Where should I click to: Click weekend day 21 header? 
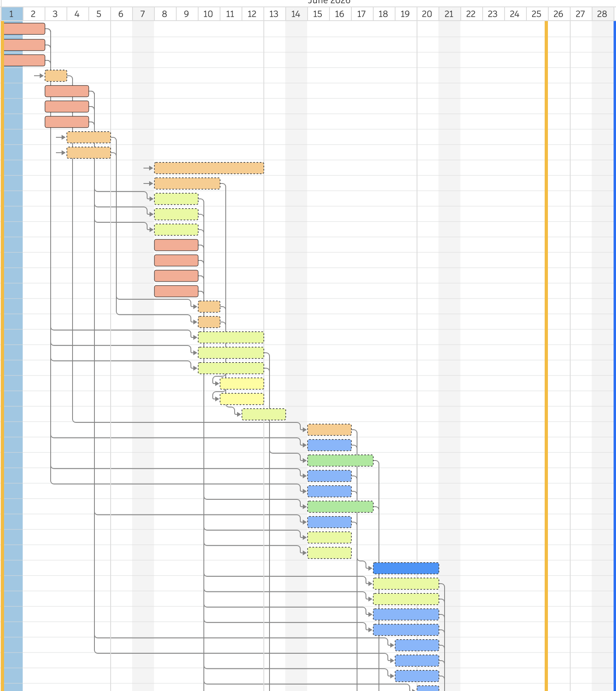coord(449,14)
